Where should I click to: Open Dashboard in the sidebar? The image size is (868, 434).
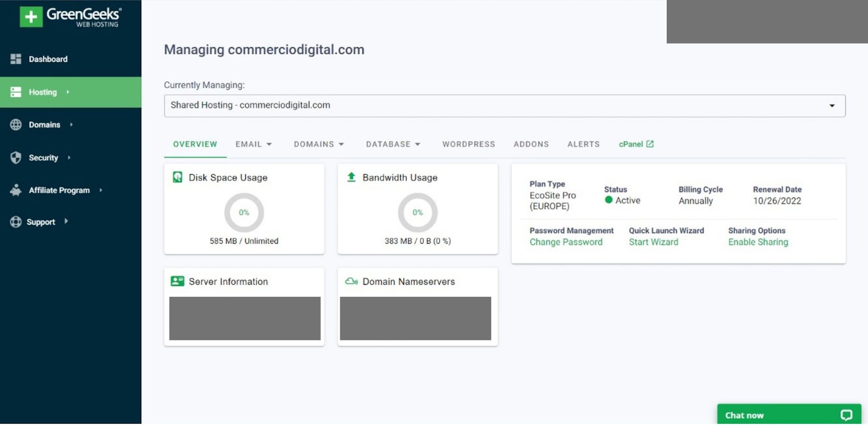click(71, 59)
